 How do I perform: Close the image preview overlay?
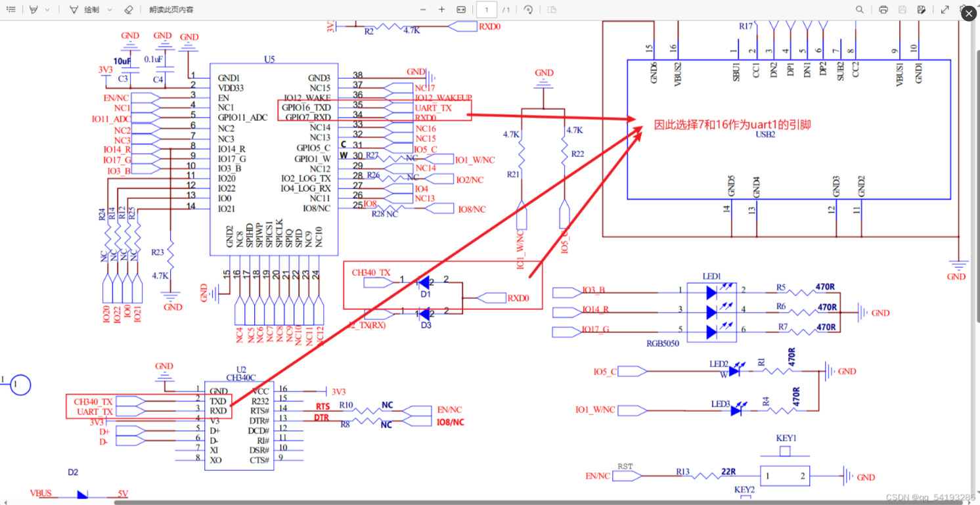pos(969,12)
